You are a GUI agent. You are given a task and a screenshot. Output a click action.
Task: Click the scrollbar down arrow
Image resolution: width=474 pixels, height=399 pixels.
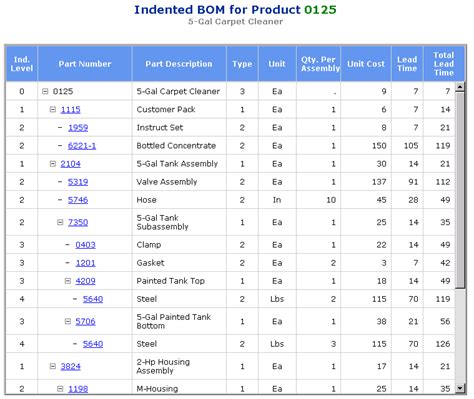point(460,388)
